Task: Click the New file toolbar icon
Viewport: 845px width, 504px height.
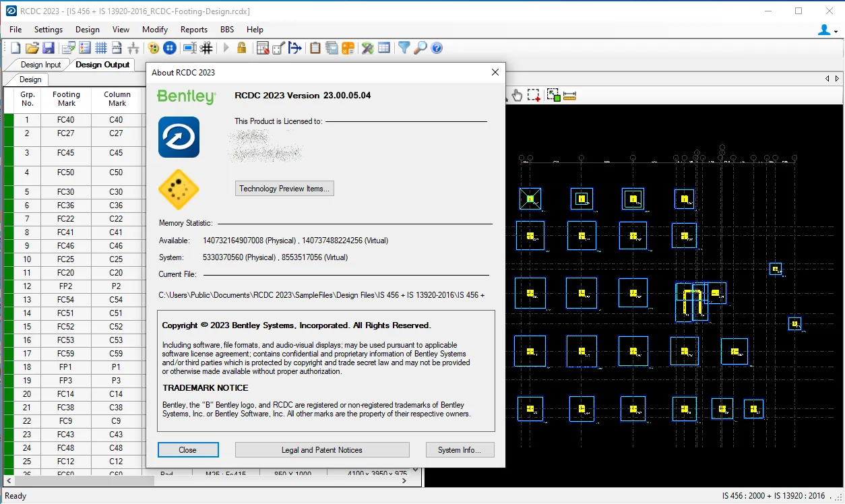Action: [x=15, y=48]
